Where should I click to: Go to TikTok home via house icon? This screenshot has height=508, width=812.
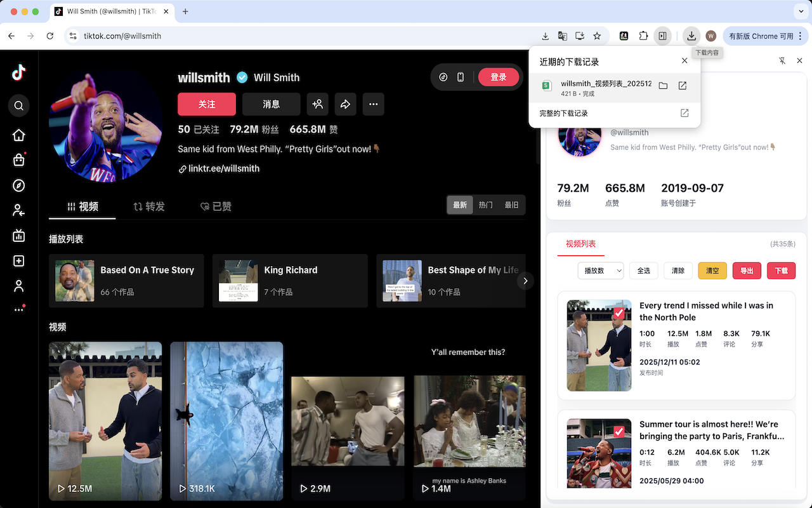19,135
